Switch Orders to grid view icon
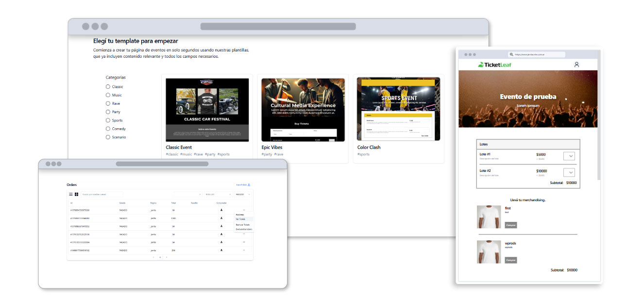This screenshot has height=302, width=644. [76, 194]
